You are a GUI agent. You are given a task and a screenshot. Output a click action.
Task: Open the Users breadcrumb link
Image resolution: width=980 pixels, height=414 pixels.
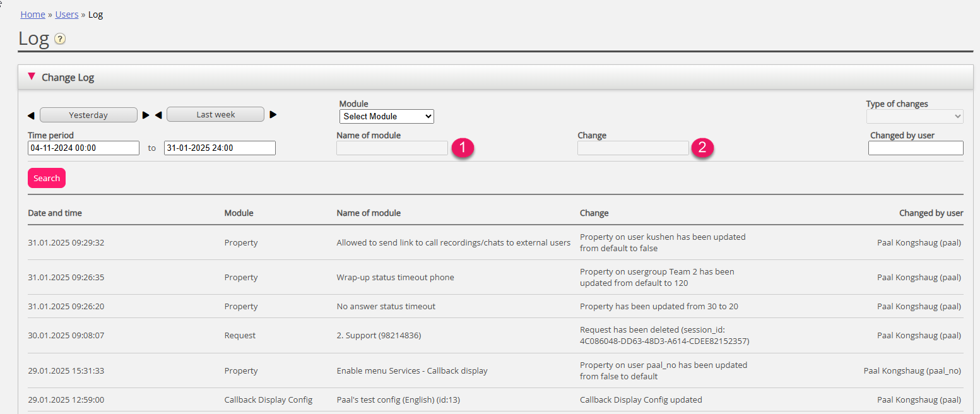click(67, 15)
